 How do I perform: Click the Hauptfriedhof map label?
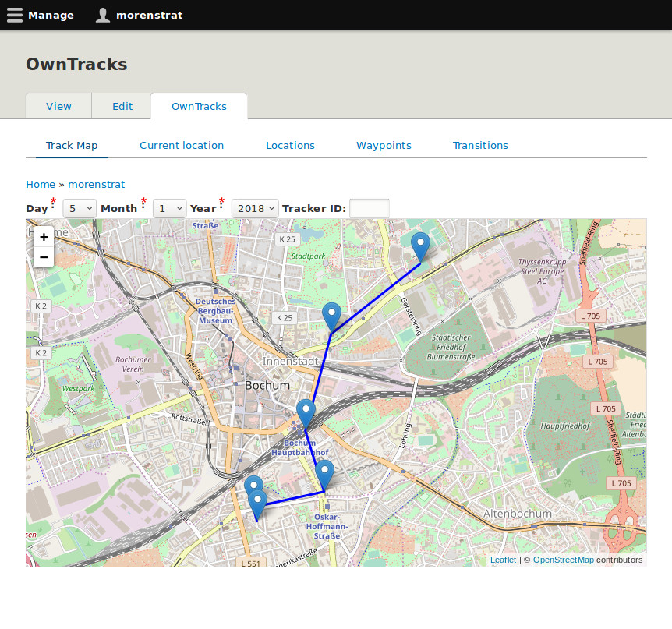pyautogui.click(x=565, y=426)
